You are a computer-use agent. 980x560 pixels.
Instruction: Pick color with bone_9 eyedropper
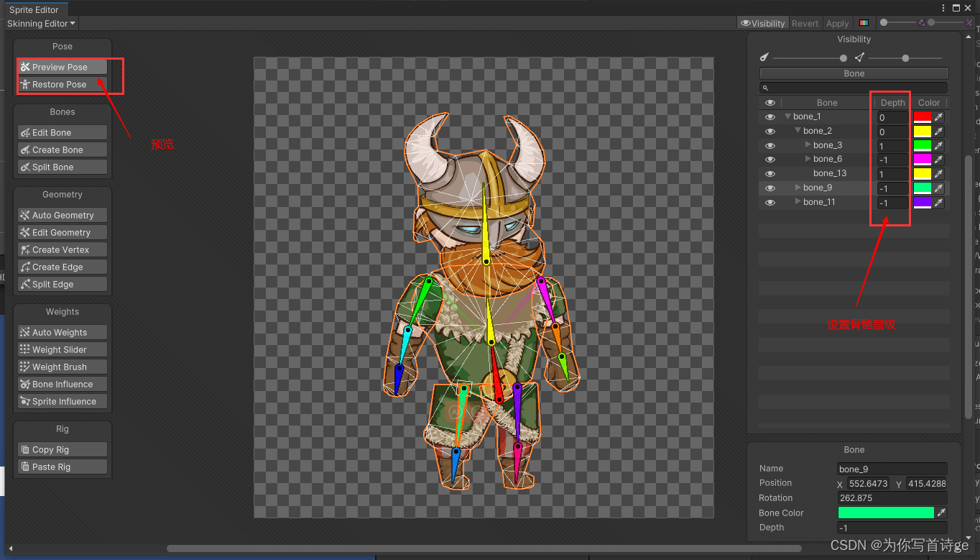[x=938, y=188]
